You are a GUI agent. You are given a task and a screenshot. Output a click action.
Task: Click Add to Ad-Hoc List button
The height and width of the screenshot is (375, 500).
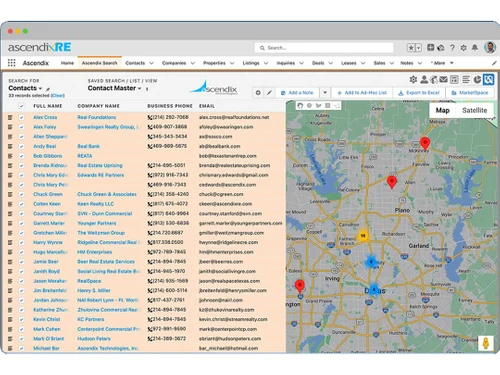tap(362, 93)
